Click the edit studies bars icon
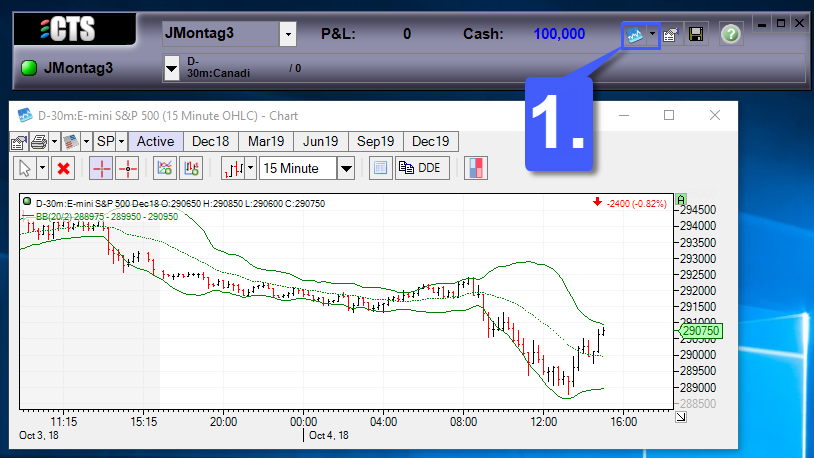Image resolution: width=814 pixels, height=458 pixels. 191,168
